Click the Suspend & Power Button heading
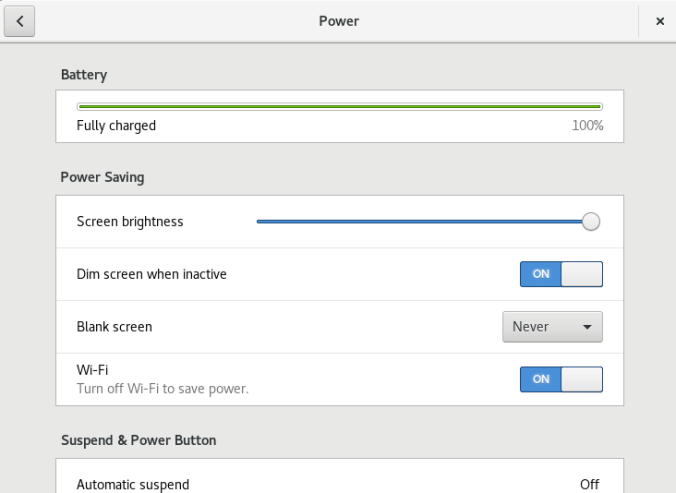The height and width of the screenshot is (493, 676). coord(139,440)
